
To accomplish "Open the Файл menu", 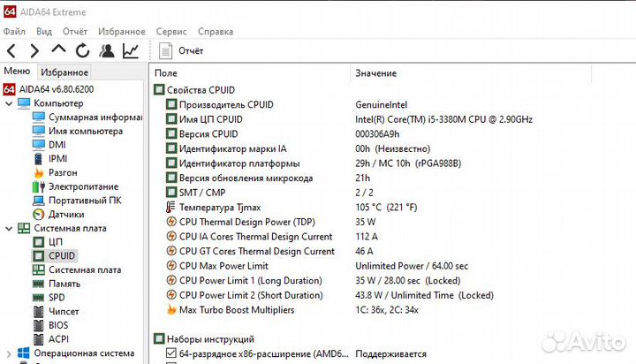I will point(14,32).
